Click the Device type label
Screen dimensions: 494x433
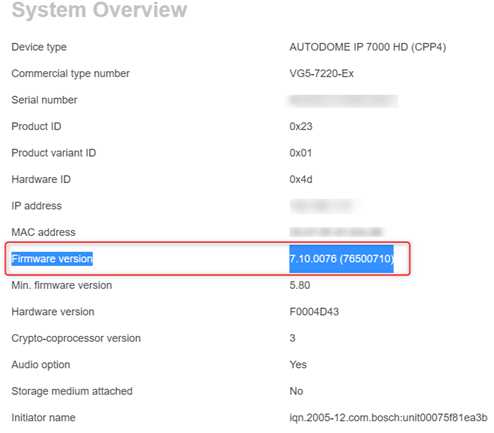coord(39,47)
